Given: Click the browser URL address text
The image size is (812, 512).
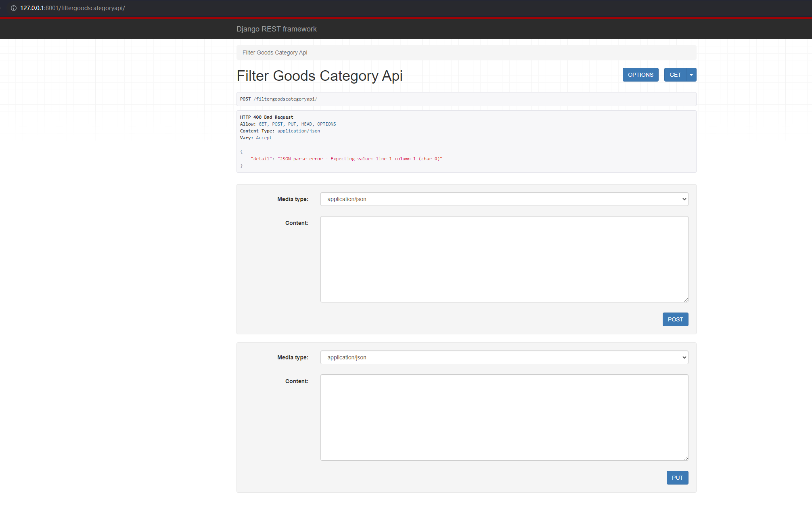Looking at the screenshot, I should coord(73,8).
